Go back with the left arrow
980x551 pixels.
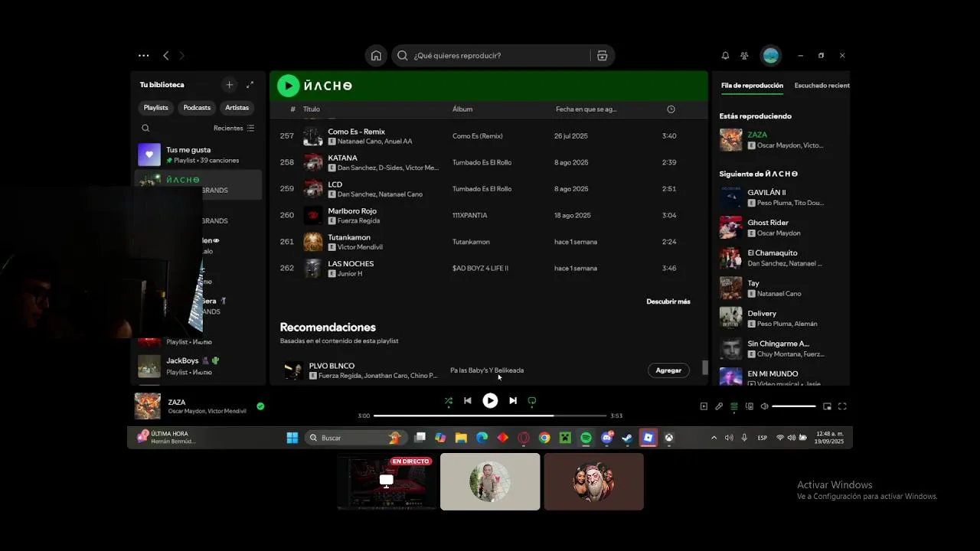[166, 56]
